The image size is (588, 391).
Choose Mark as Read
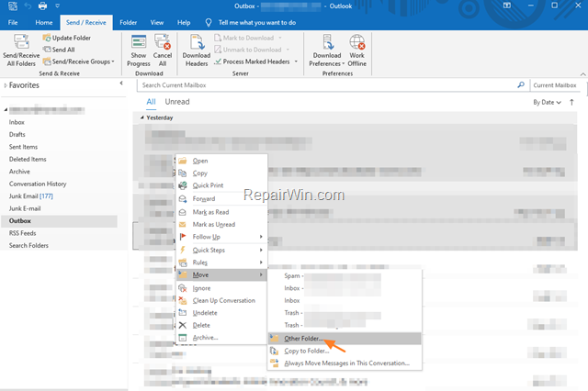tap(221, 212)
